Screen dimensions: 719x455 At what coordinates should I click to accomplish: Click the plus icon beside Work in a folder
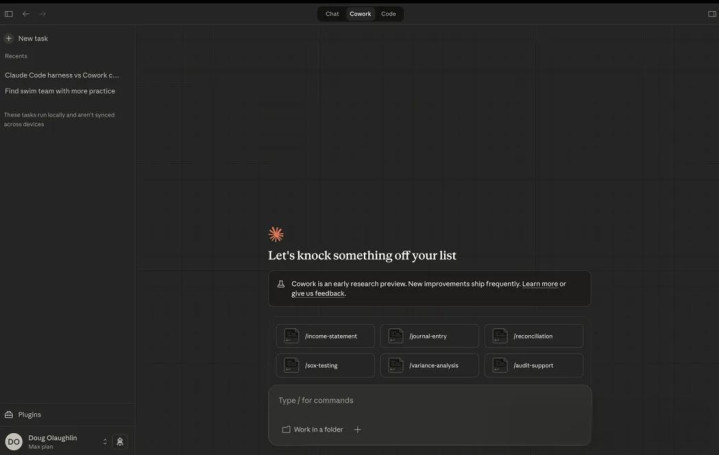(x=357, y=429)
